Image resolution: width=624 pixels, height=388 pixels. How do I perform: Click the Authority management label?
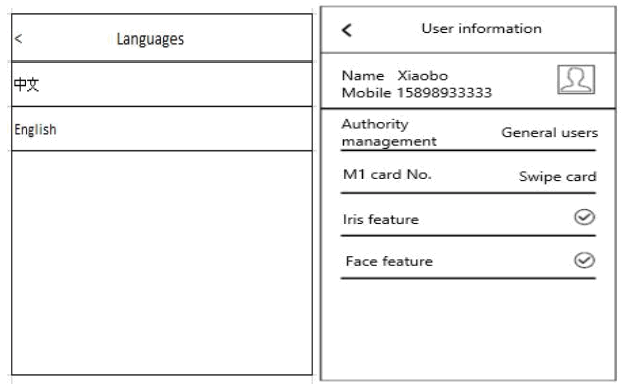click(x=389, y=133)
